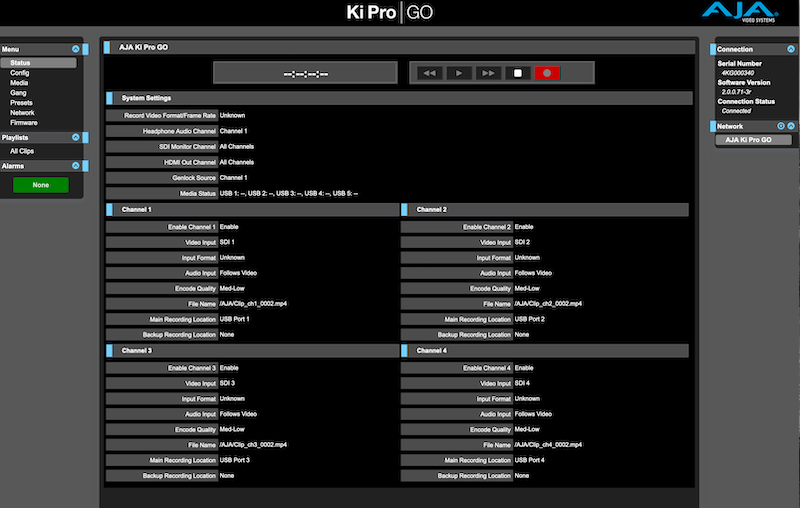
Task: Collapse the Menu panel arrow
Action: click(76, 49)
